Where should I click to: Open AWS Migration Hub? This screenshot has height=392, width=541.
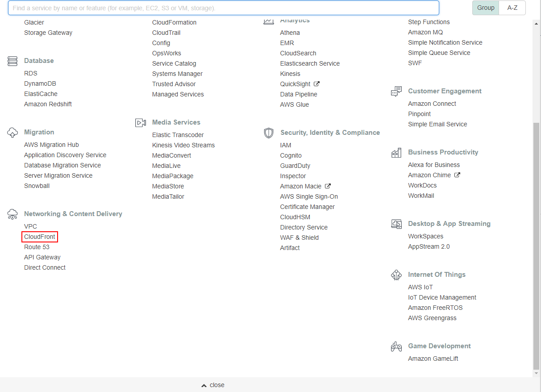coord(51,145)
